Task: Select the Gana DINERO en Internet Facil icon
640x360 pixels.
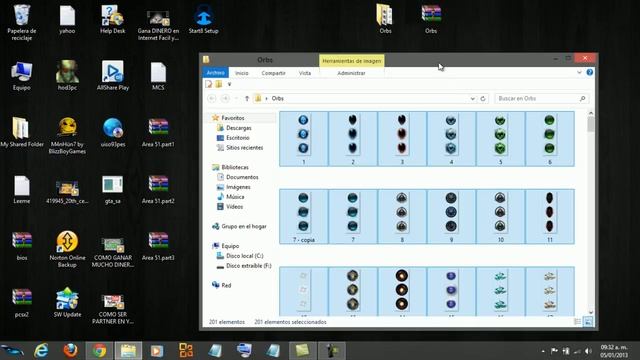Action: coord(158,24)
